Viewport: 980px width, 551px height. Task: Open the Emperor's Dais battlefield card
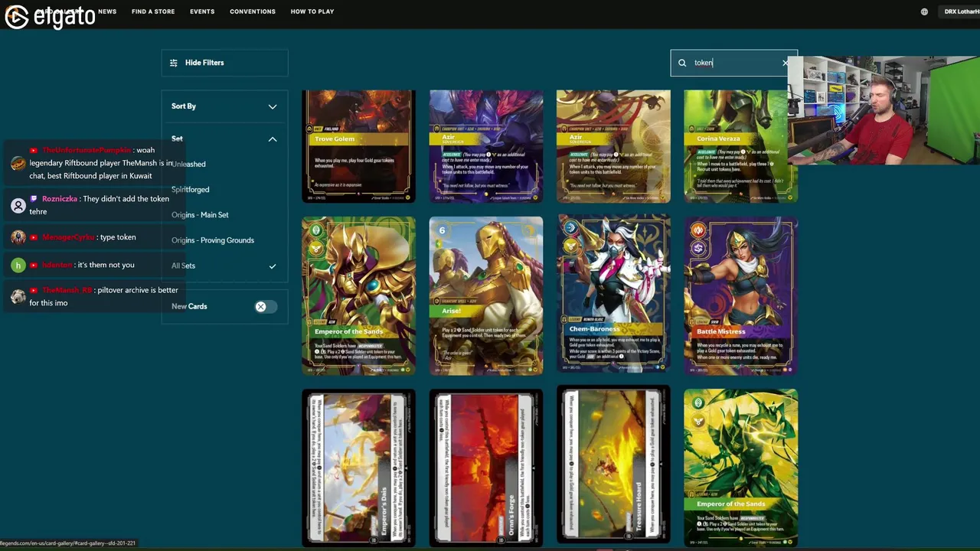point(358,468)
